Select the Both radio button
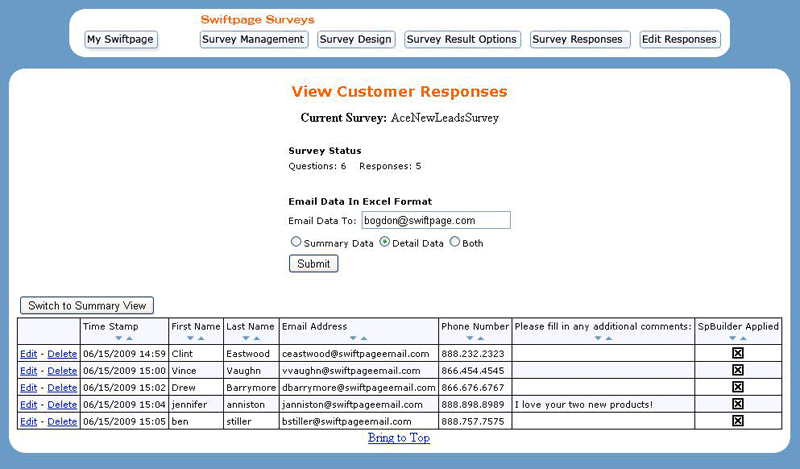Viewport: 800px width, 469px height. 455,242
